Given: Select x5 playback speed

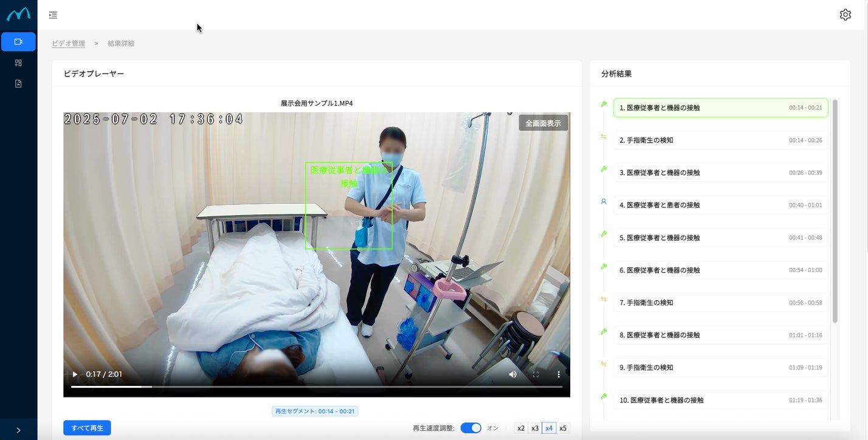Looking at the screenshot, I should click(x=563, y=428).
